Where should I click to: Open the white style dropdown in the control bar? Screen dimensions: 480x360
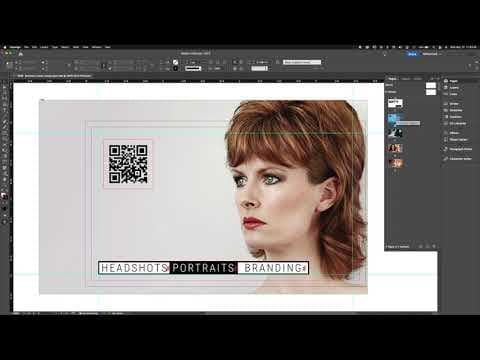click(302, 62)
